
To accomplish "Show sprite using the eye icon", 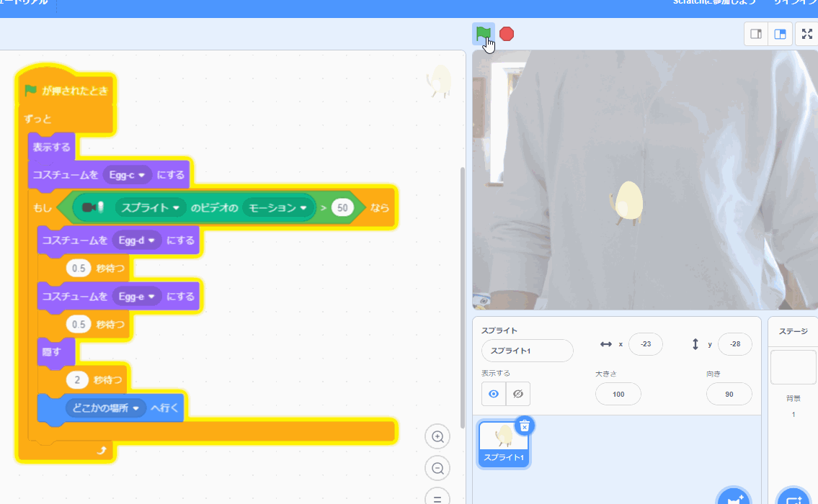I will (494, 394).
